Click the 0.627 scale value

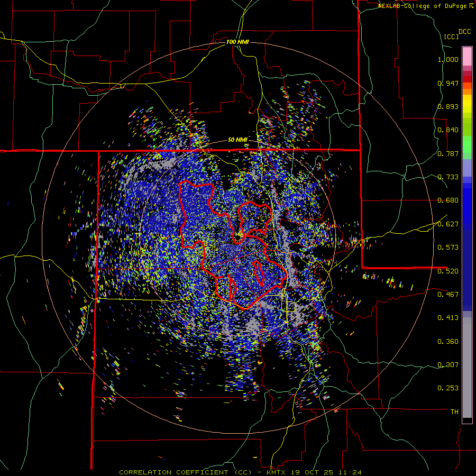point(448,224)
